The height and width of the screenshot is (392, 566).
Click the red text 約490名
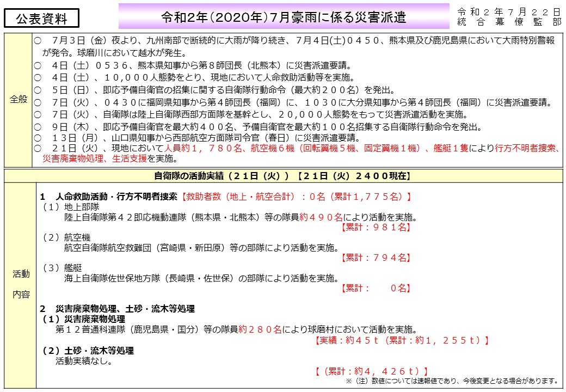pyautogui.click(x=321, y=217)
